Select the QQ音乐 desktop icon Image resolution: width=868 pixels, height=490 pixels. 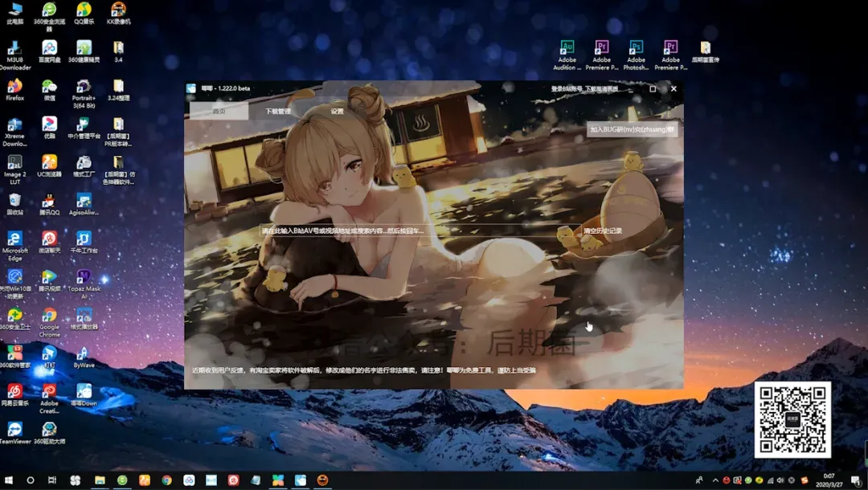84,14
